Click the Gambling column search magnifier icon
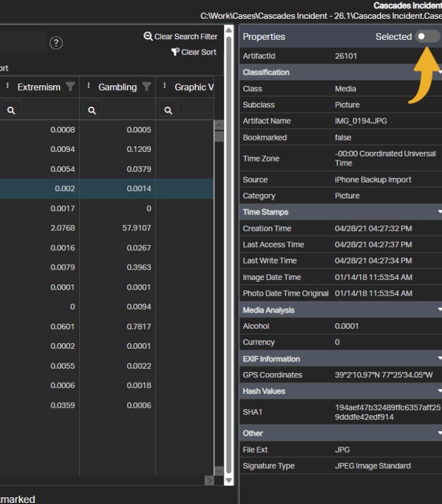 tap(92, 110)
